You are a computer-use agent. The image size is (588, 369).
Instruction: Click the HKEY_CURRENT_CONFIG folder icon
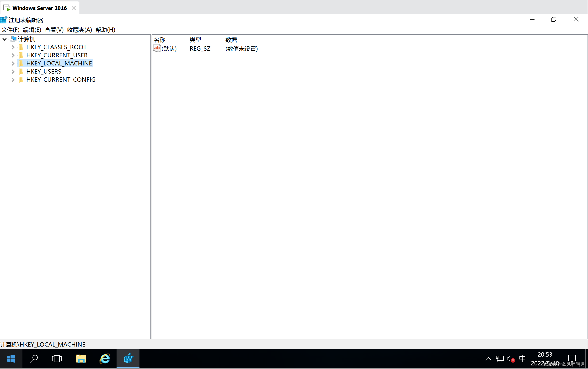pos(21,80)
